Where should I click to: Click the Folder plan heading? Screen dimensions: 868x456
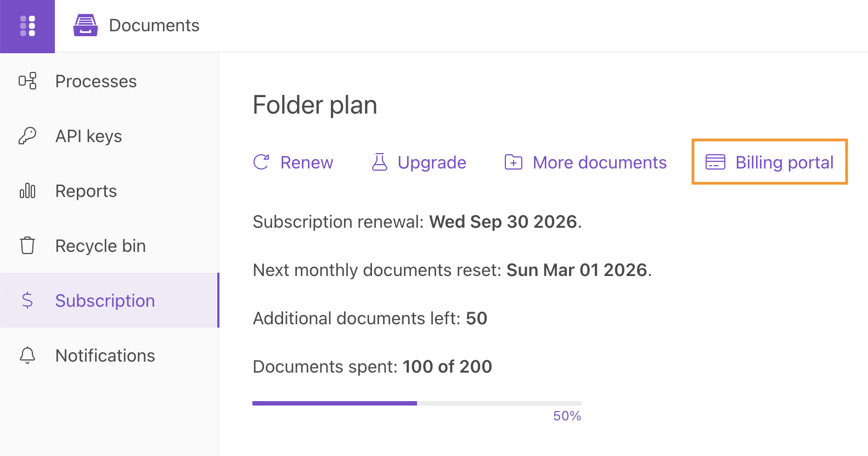(314, 104)
